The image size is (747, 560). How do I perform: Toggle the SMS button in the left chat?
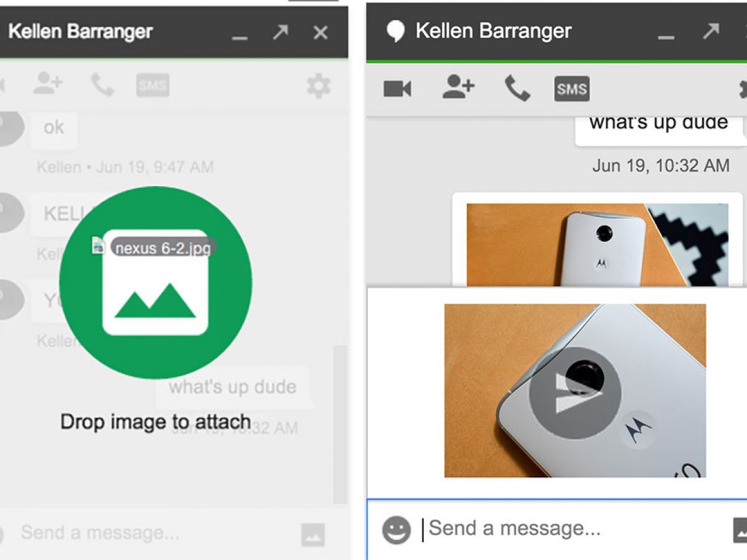tap(153, 86)
